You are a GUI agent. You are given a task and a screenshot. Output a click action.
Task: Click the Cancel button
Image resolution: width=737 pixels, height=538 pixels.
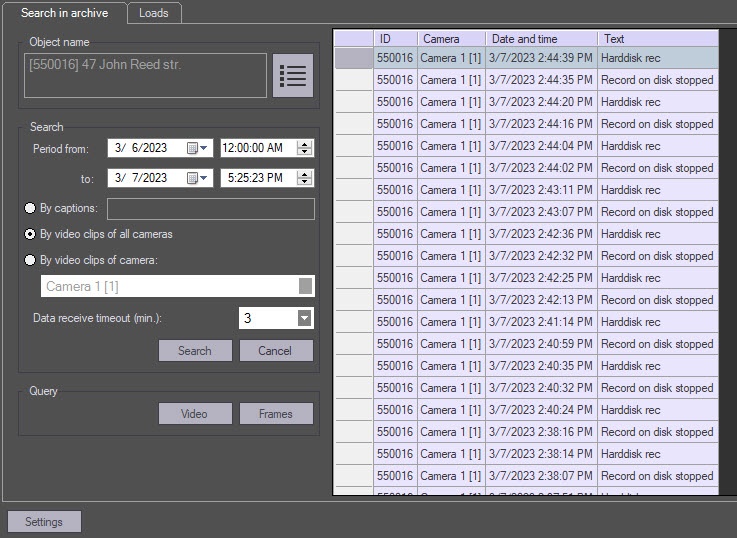276,351
